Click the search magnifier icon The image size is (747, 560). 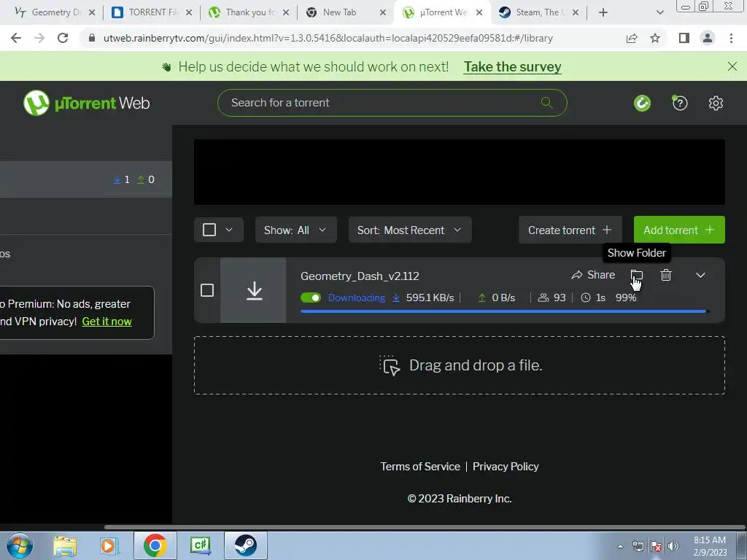click(546, 102)
